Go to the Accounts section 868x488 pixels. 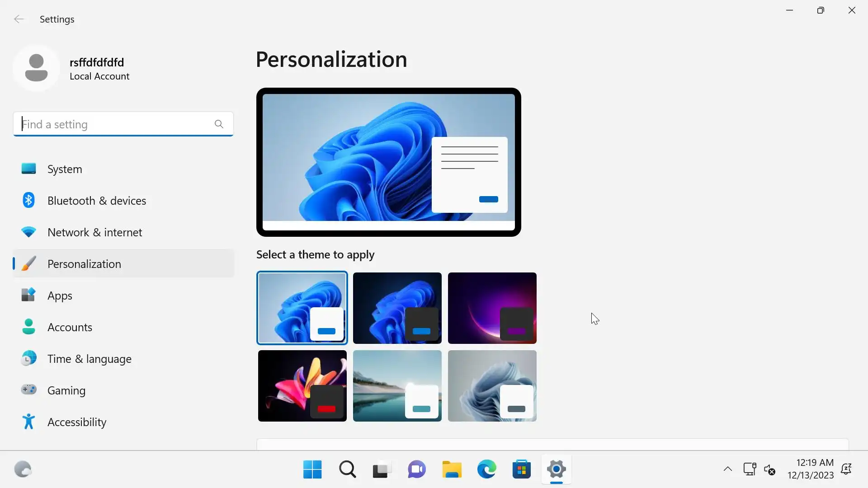tap(70, 327)
